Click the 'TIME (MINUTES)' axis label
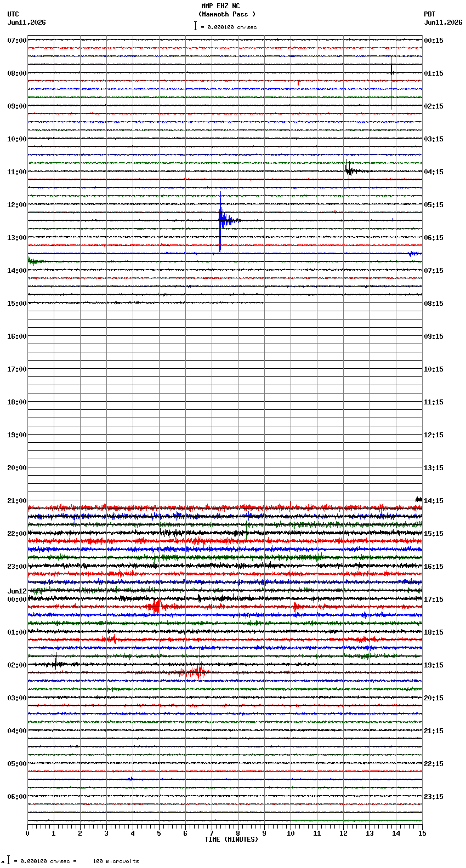Image resolution: width=466 pixels, height=868 pixels. pyautogui.click(x=231, y=840)
